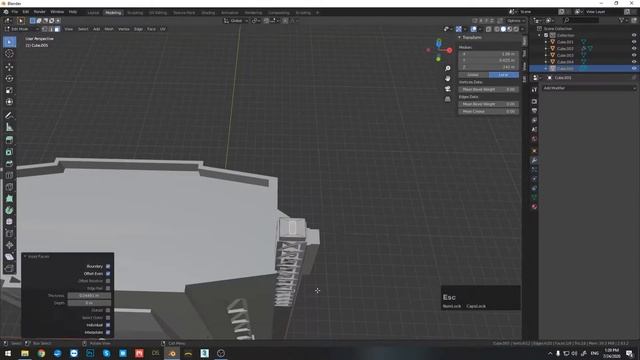Adjust the Thickness value field

pos(89,296)
